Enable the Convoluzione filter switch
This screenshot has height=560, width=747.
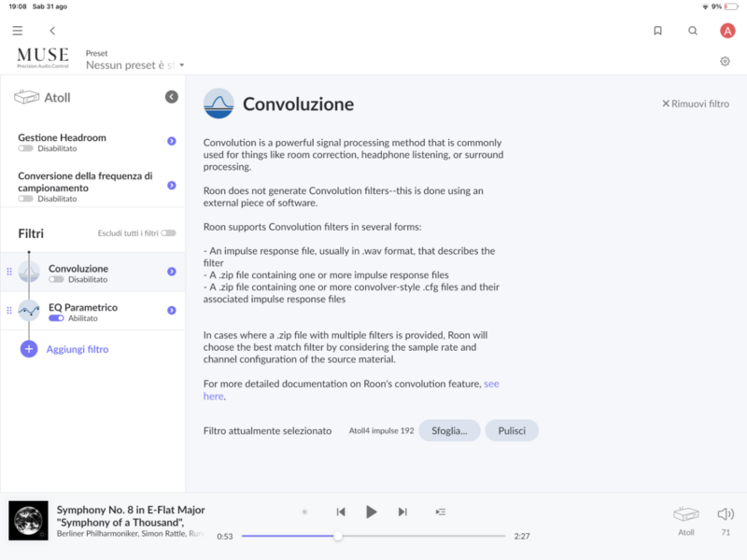point(56,279)
